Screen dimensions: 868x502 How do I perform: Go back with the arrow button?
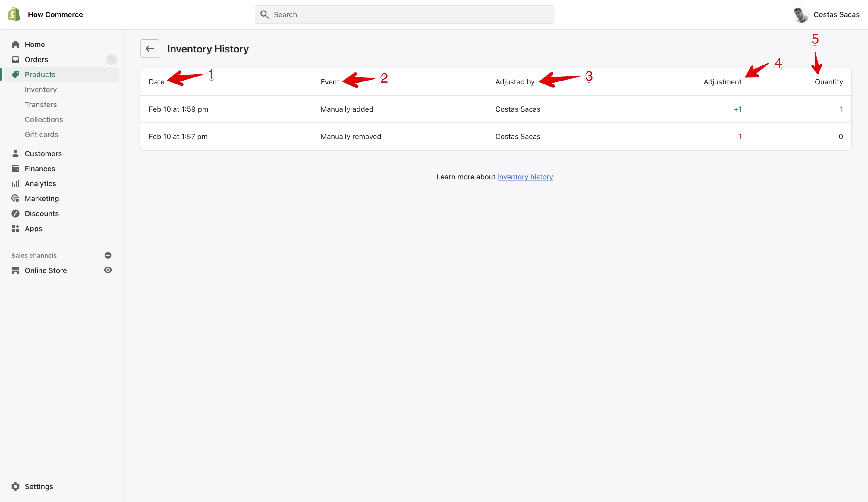149,49
